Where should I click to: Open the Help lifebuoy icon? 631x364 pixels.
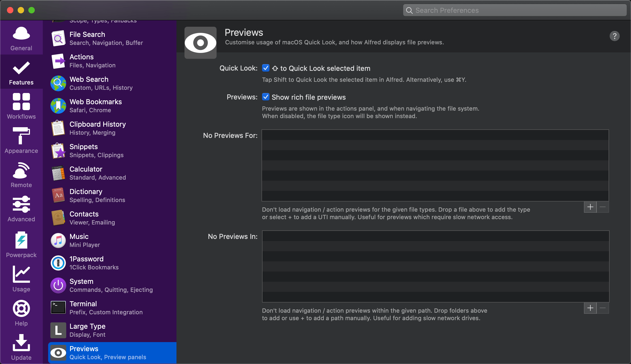pos(21,308)
